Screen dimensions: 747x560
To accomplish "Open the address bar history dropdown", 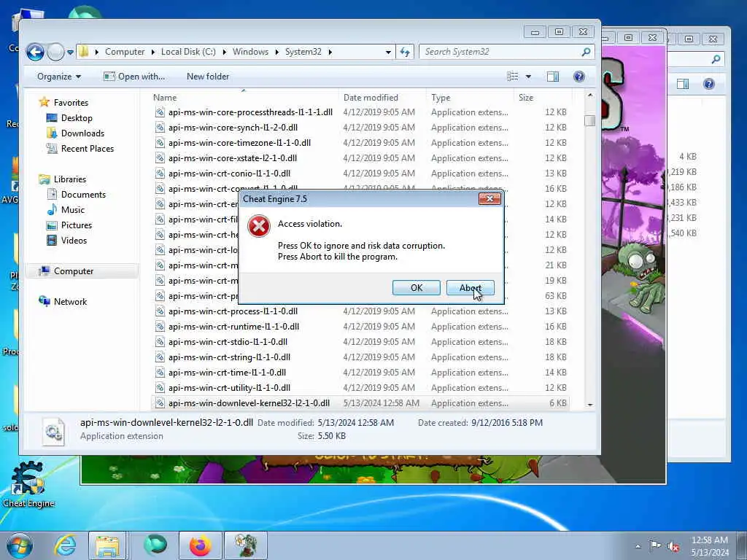I will point(388,52).
